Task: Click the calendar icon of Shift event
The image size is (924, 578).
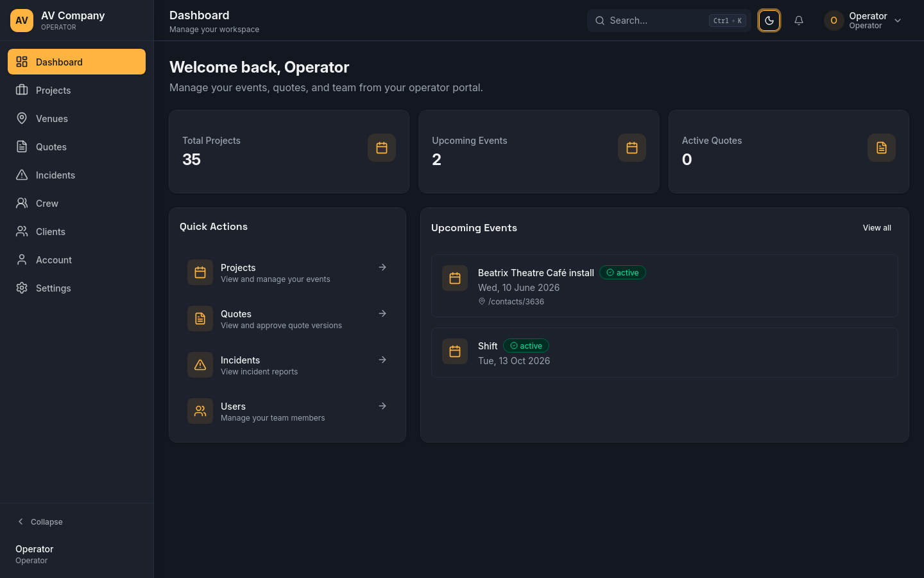Action: [455, 351]
